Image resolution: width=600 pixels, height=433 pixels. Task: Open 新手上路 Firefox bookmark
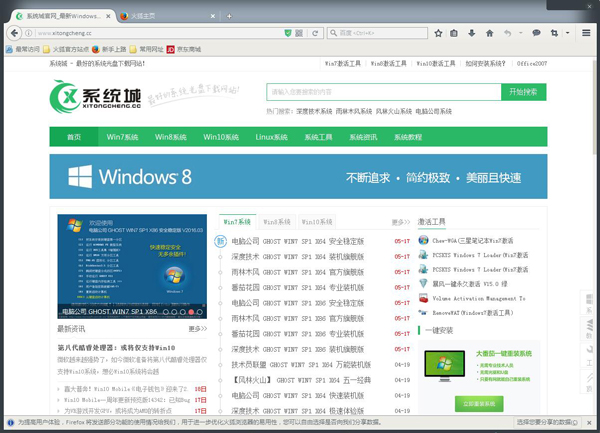click(x=109, y=49)
